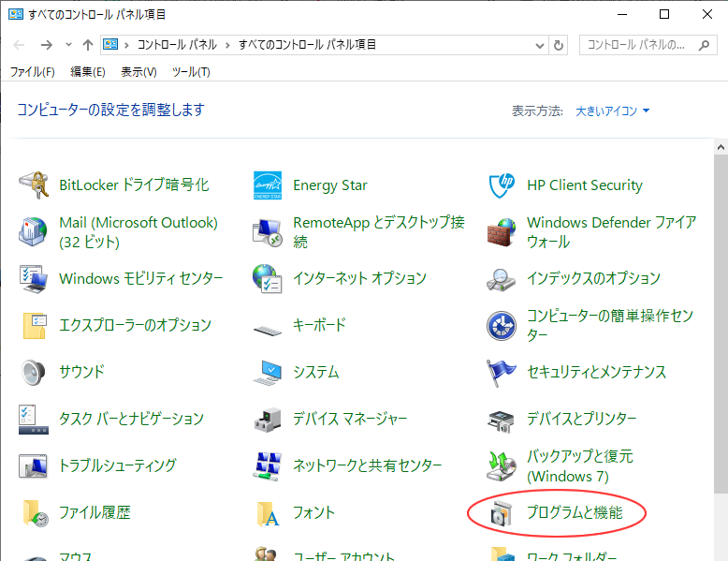Refresh the control panel view
Screen dimensions: 728x561
[559, 46]
